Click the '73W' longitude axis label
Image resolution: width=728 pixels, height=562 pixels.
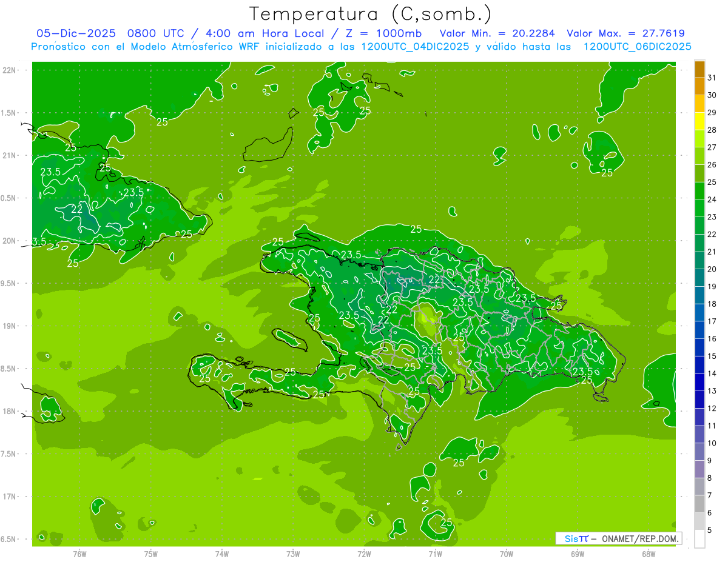(x=293, y=554)
